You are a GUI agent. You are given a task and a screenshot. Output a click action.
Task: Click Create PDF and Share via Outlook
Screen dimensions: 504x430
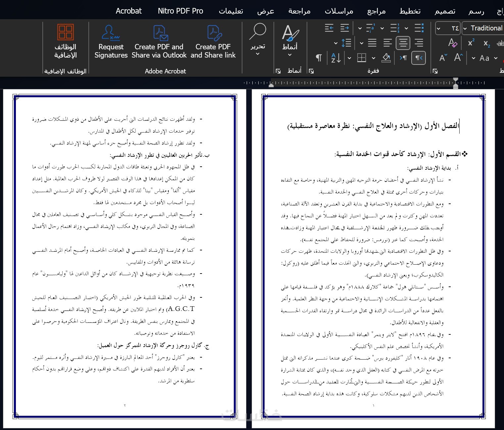tap(159, 41)
